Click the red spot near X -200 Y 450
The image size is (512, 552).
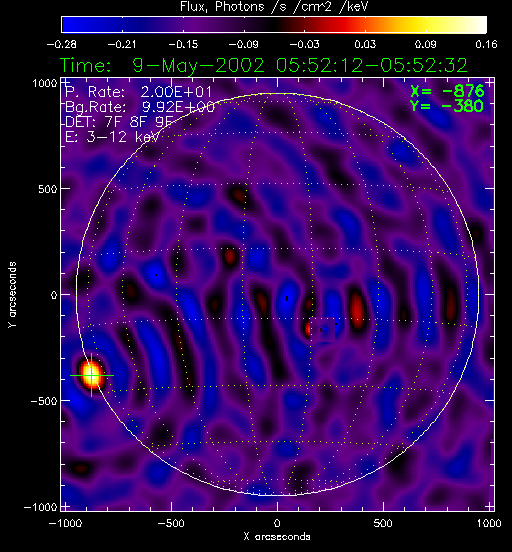(239, 195)
